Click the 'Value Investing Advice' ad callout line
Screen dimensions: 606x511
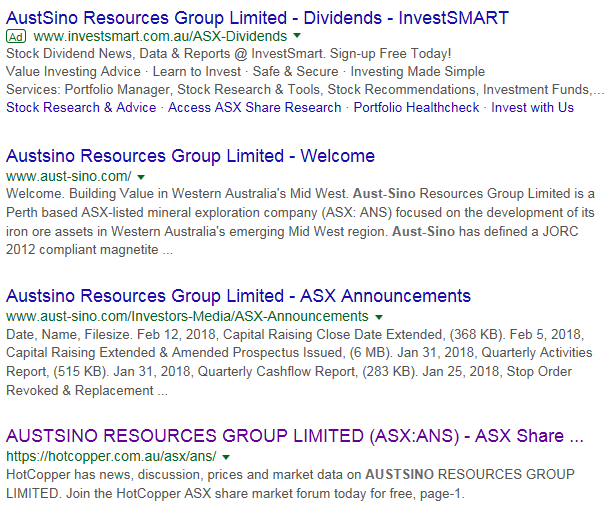[245, 72]
